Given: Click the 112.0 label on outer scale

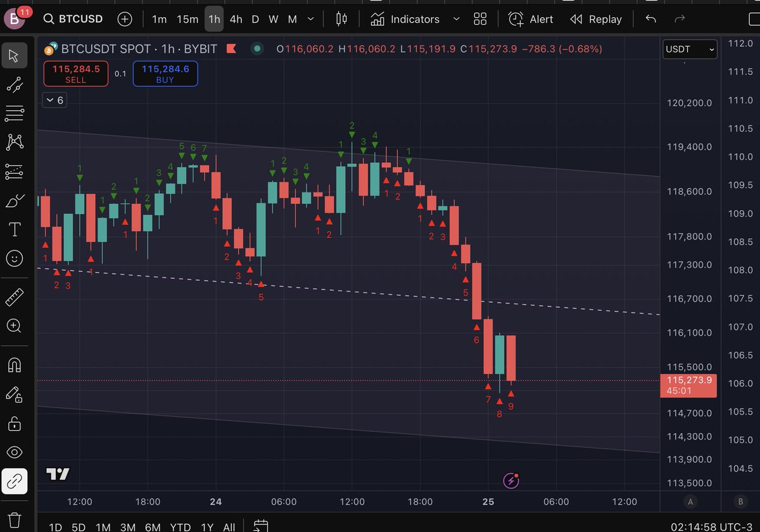Looking at the screenshot, I should click(x=740, y=43).
